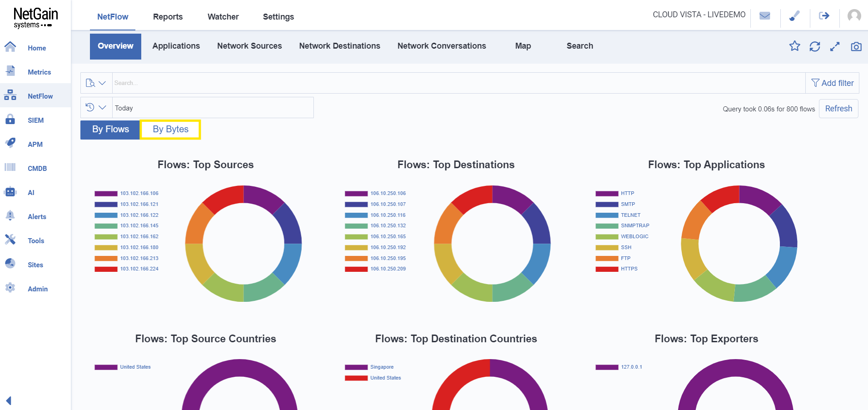Open the Watcher top tab
Screen dimensions: 868x410
223,17
